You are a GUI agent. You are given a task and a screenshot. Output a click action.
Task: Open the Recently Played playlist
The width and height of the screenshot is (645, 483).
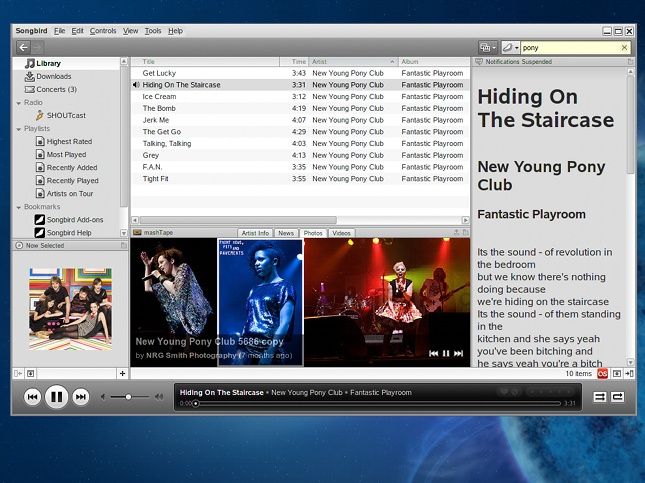click(x=67, y=181)
